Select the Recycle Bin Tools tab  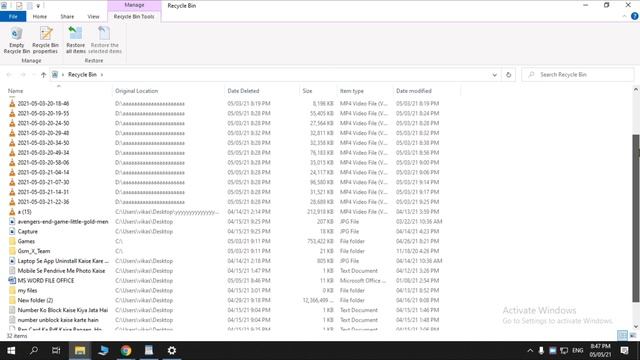click(x=134, y=17)
